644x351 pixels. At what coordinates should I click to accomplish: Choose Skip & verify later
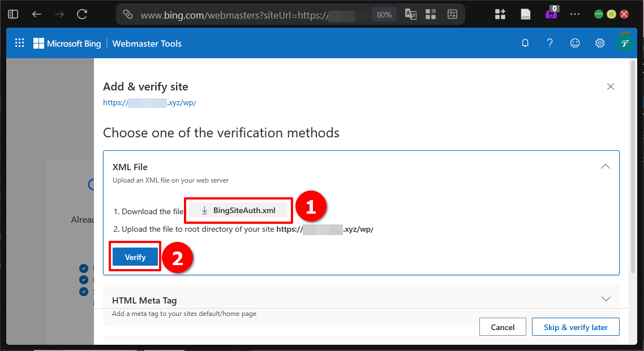(x=576, y=327)
